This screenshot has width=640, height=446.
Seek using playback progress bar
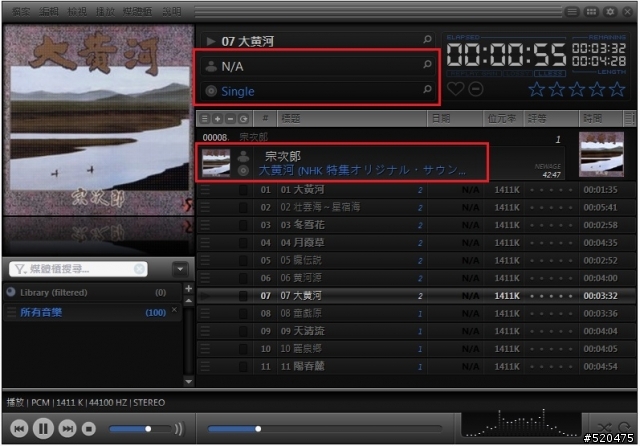pos(325,428)
